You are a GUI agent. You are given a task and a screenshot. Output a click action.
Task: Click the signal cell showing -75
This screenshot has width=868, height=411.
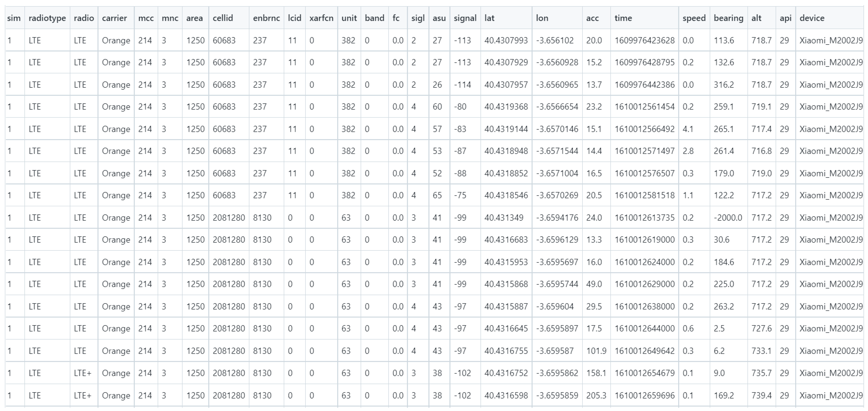[460, 196]
